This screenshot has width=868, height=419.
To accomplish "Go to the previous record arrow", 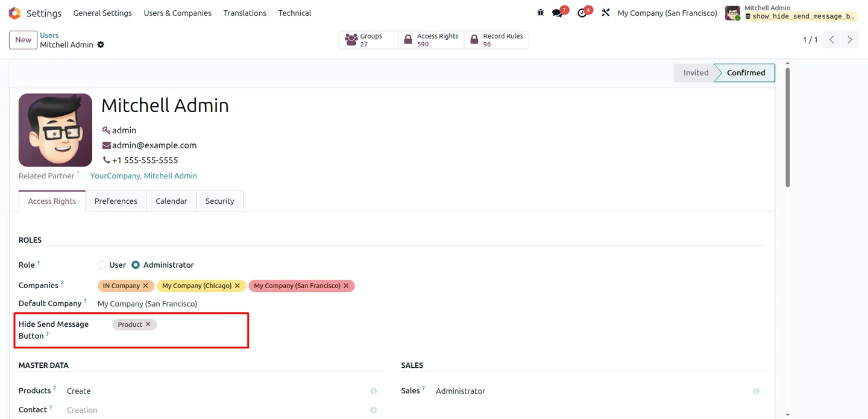I will tap(832, 40).
